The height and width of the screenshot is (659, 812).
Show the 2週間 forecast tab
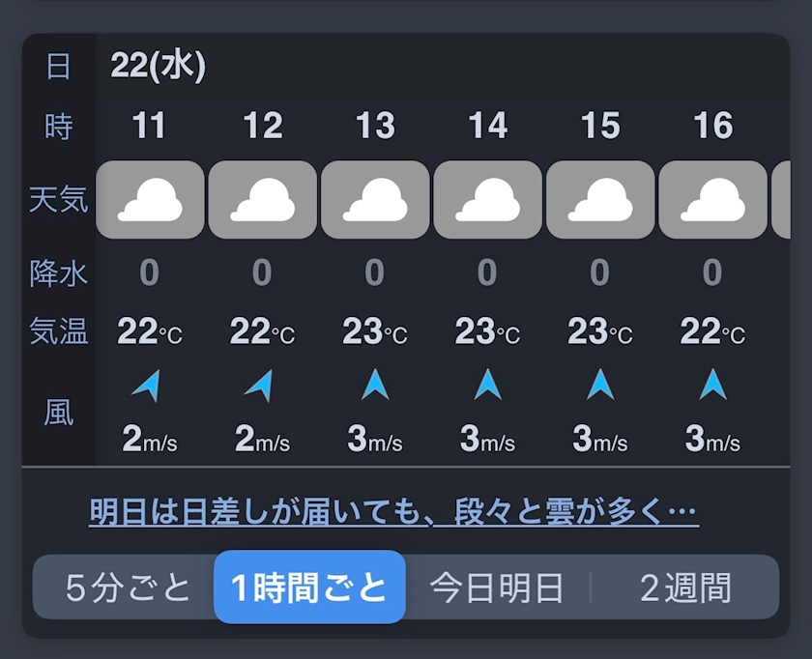(685, 587)
